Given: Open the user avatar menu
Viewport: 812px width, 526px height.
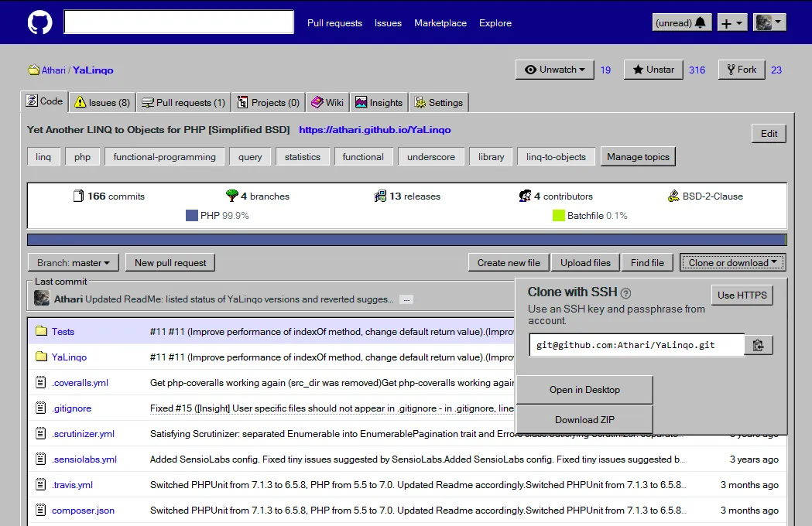Looking at the screenshot, I should click(x=769, y=22).
